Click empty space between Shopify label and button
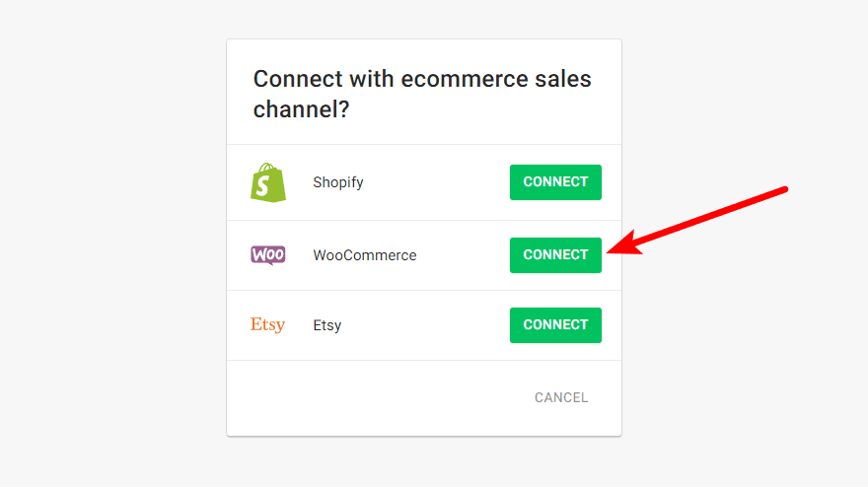The height and width of the screenshot is (487, 868). coord(434,182)
